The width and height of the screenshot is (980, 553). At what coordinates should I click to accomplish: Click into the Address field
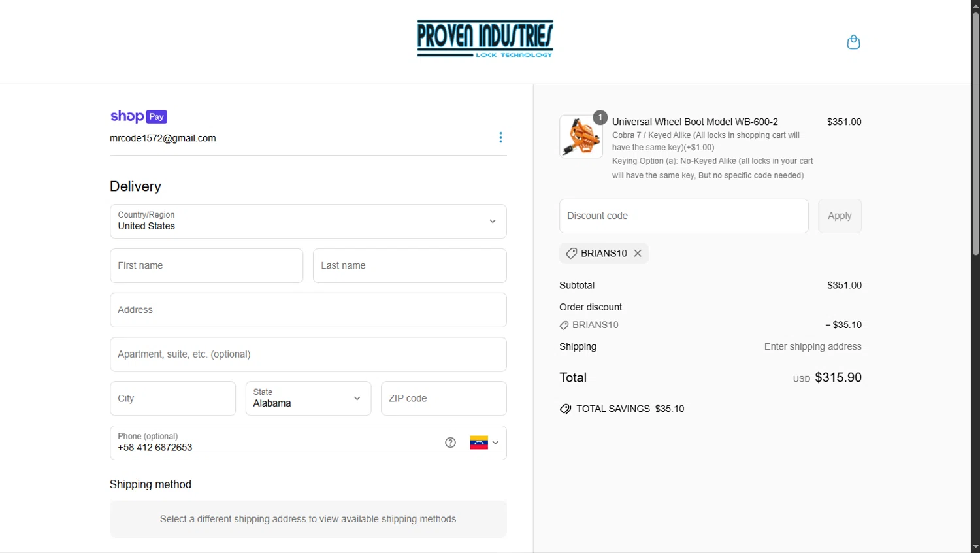pos(308,310)
